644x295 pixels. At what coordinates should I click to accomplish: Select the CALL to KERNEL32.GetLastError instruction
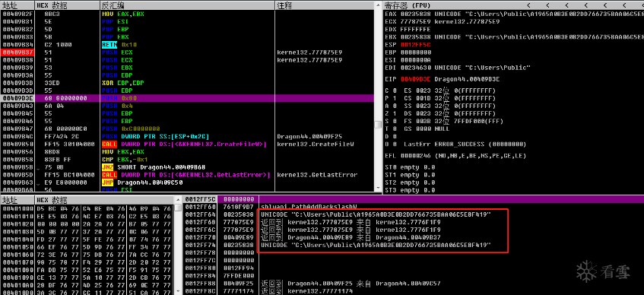(x=186, y=175)
